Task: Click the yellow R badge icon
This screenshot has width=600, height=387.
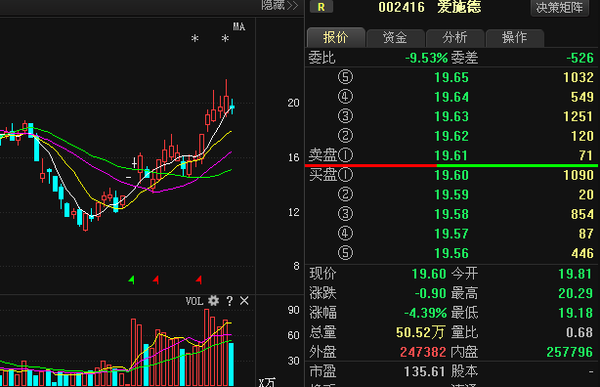Action: click(x=321, y=7)
